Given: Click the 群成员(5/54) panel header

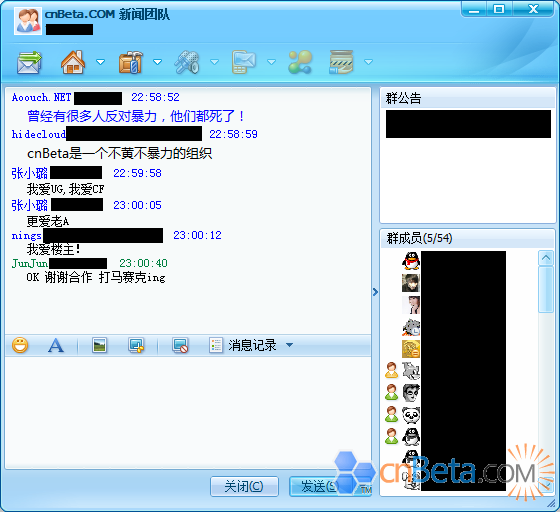Looking at the screenshot, I should tap(468, 238).
